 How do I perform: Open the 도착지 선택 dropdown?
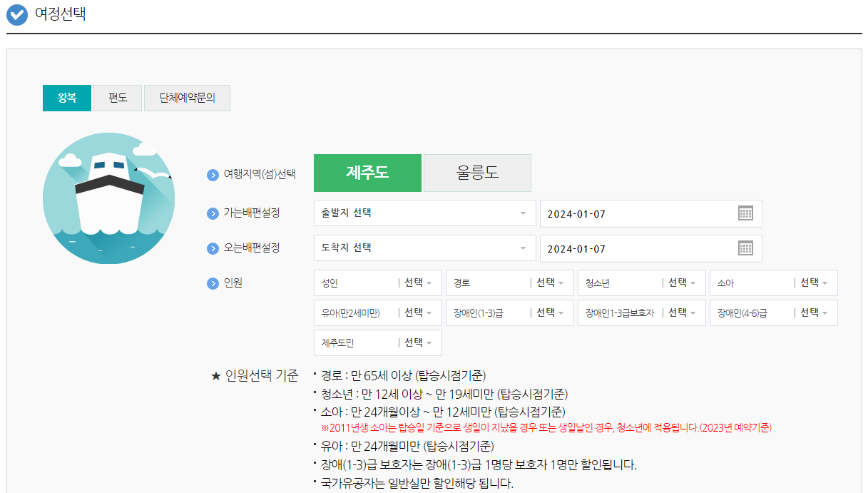click(424, 248)
